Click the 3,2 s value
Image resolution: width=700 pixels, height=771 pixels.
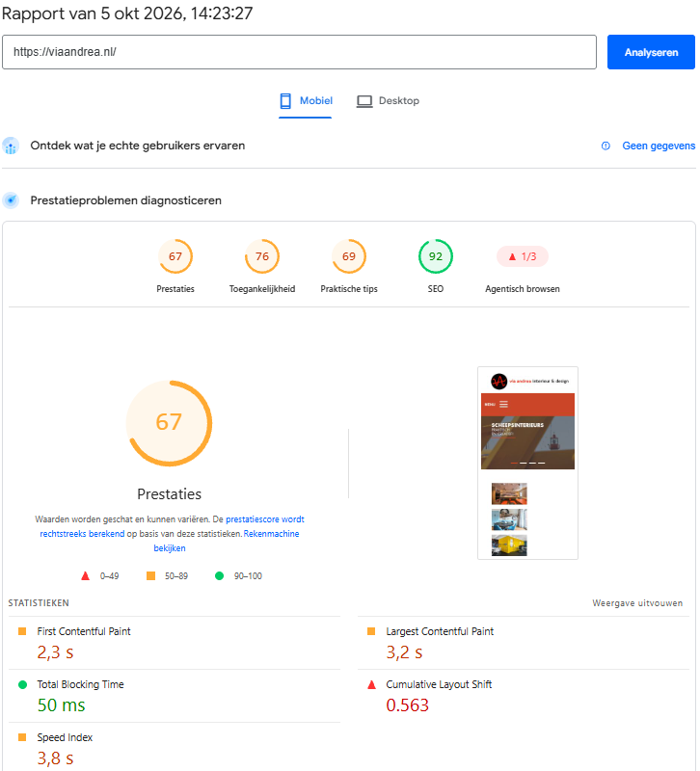tap(404, 652)
